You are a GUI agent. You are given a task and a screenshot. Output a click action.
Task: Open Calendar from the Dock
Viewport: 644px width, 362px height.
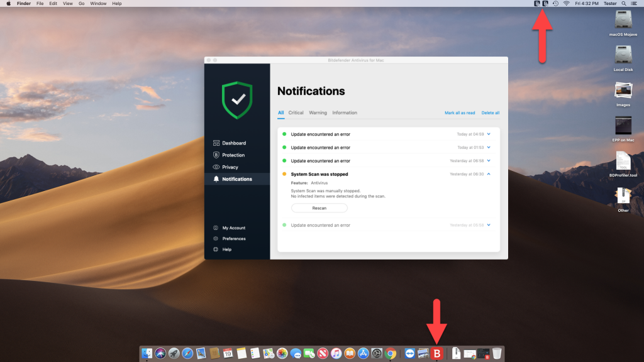[228, 353]
